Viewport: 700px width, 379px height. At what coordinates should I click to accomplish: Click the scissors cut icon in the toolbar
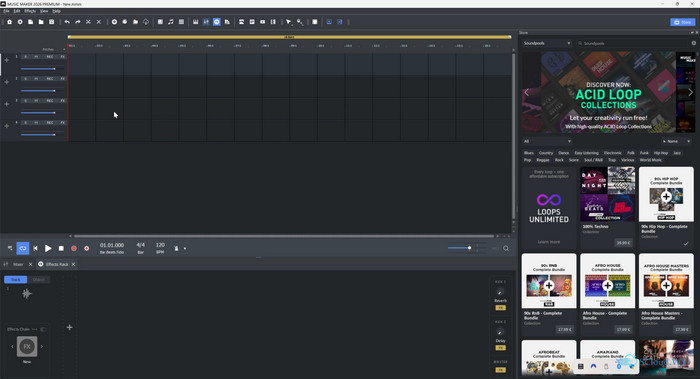click(88, 22)
